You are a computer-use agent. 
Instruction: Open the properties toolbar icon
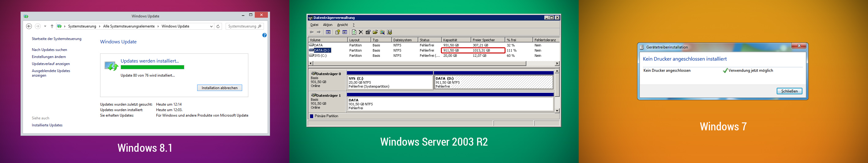368,32
